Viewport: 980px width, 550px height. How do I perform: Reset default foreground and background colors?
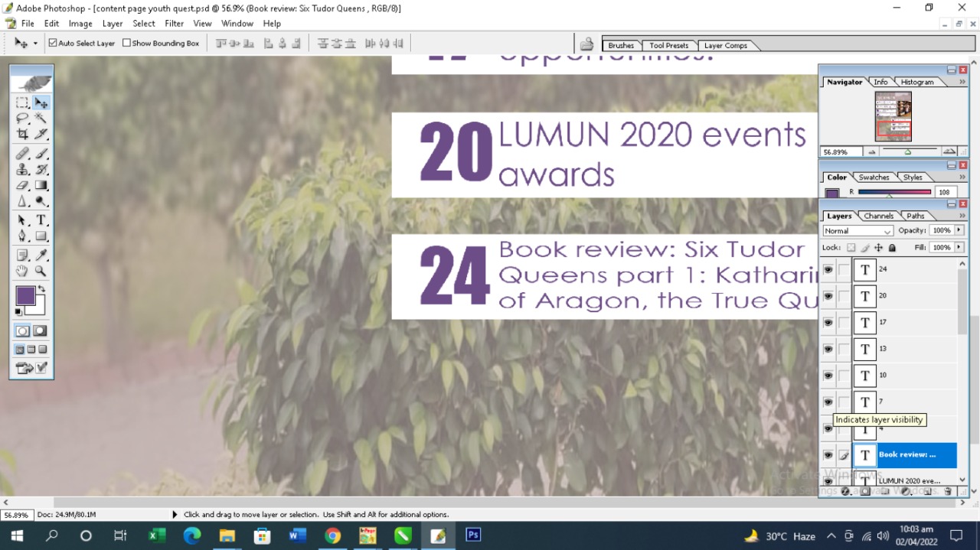[18, 312]
